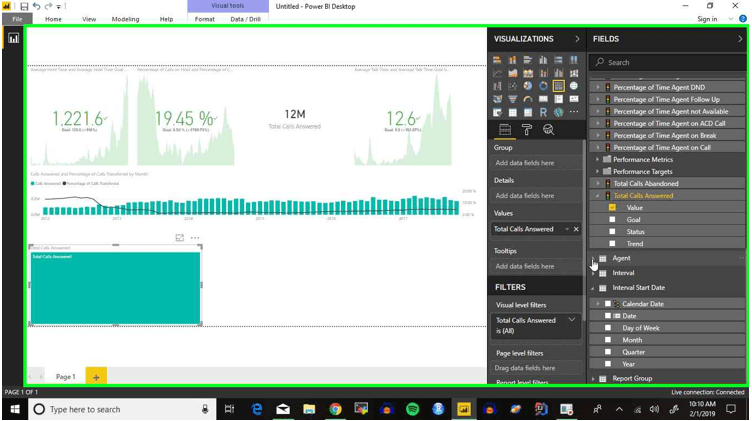Open the Analytics magnifier pane
Image resolution: width=752 pixels, height=421 pixels.
tap(549, 129)
